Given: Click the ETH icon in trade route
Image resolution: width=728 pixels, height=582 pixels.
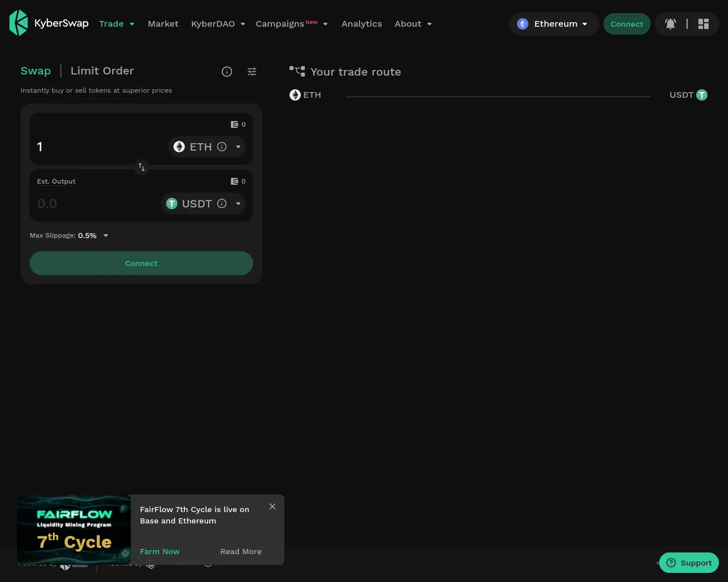Looking at the screenshot, I should tap(295, 95).
